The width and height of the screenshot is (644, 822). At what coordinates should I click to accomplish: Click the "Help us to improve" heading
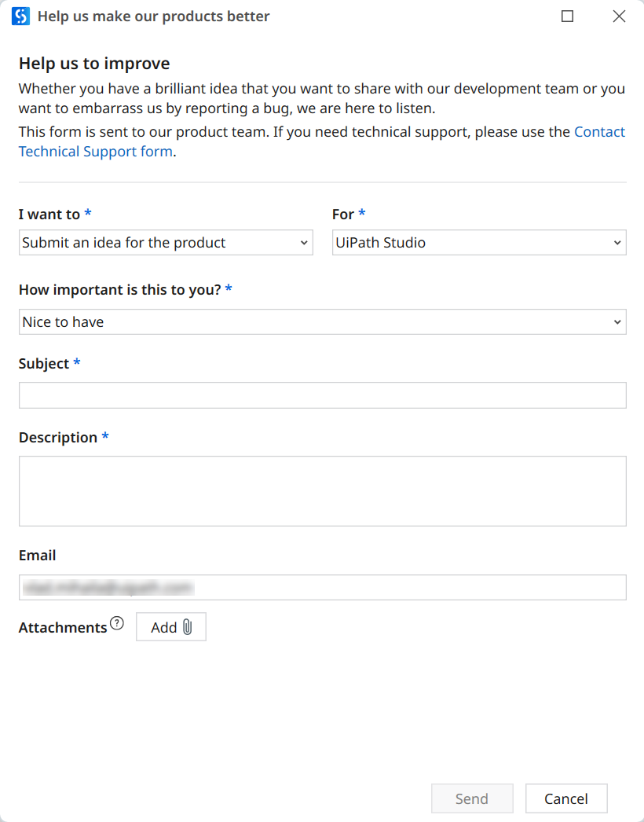click(x=94, y=64)
